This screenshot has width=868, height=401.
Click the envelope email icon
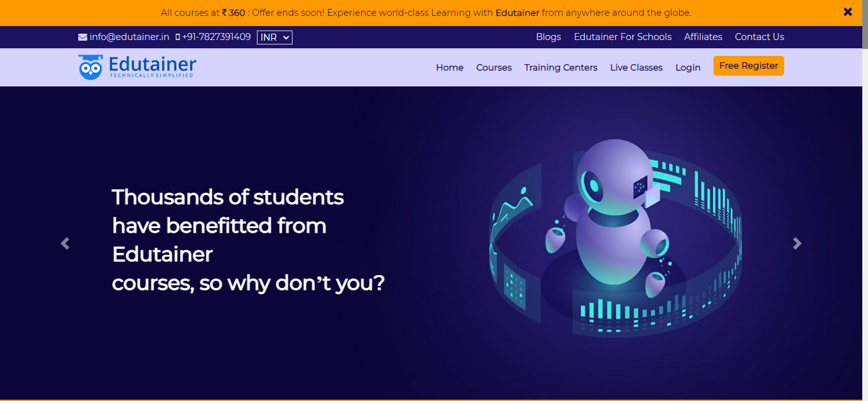(83, 37)
